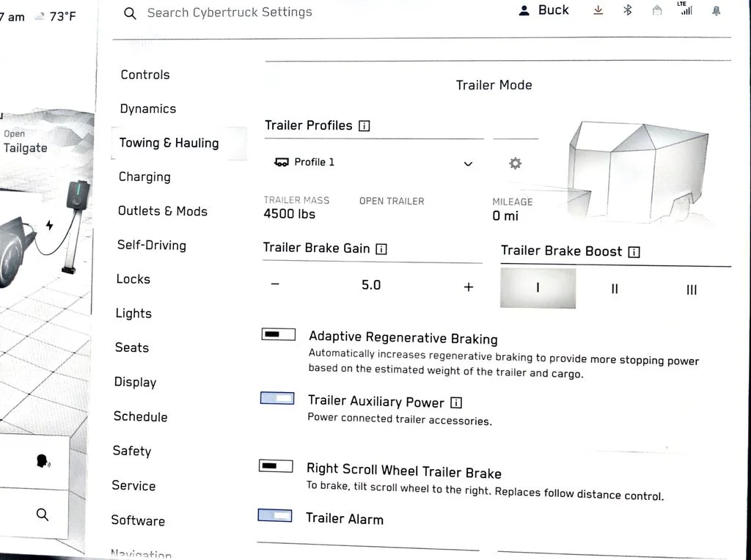
Task: Tap the 73°F temperature display
Action: click(63, 17)
